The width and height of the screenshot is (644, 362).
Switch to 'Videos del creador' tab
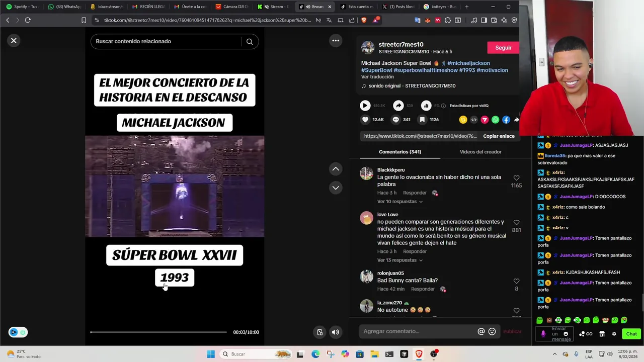point(480,152)
